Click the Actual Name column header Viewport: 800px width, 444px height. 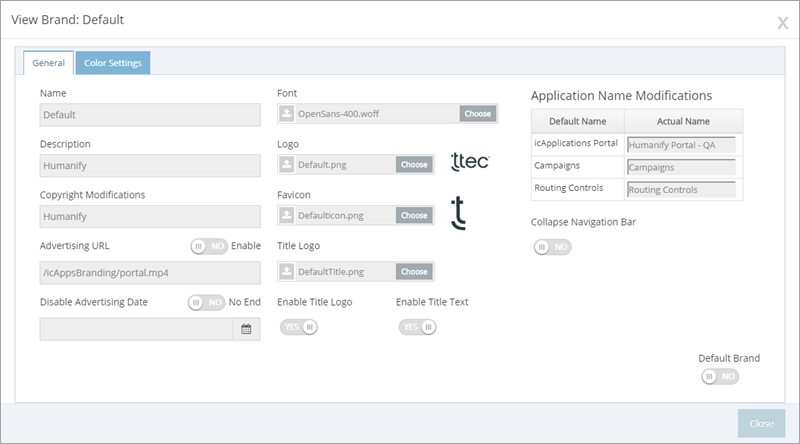pos(683,121)
